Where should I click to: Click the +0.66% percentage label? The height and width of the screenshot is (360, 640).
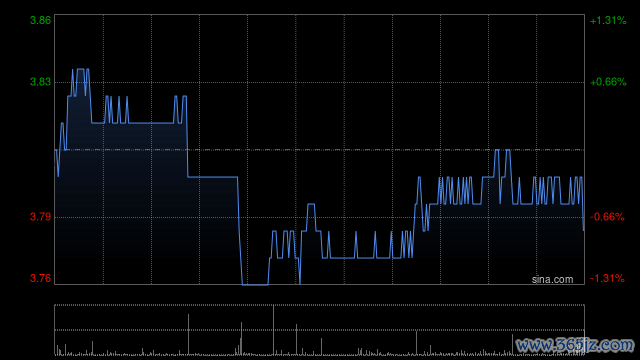608,82
